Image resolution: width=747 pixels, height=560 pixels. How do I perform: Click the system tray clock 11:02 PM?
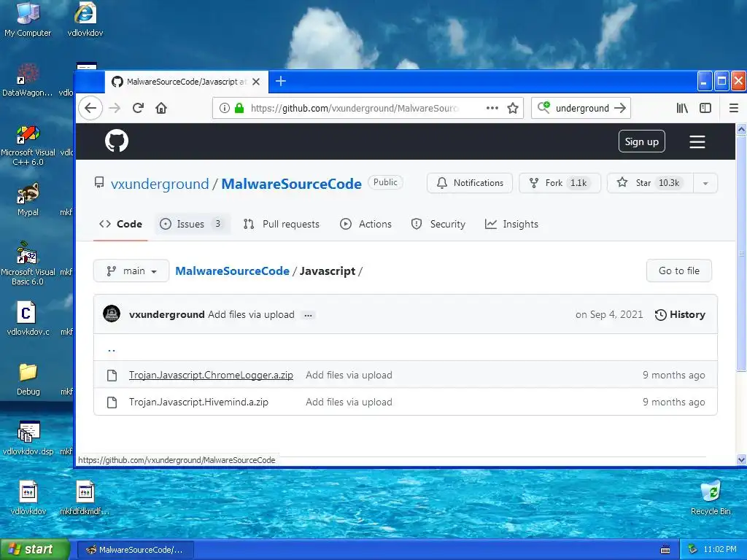click(720, 550)
